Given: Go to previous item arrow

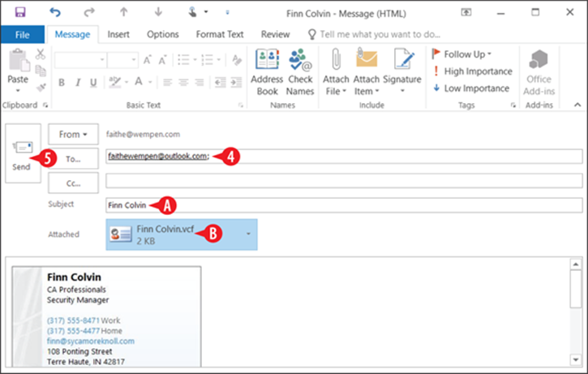Looking at the screenshot, I should [124, 12].
